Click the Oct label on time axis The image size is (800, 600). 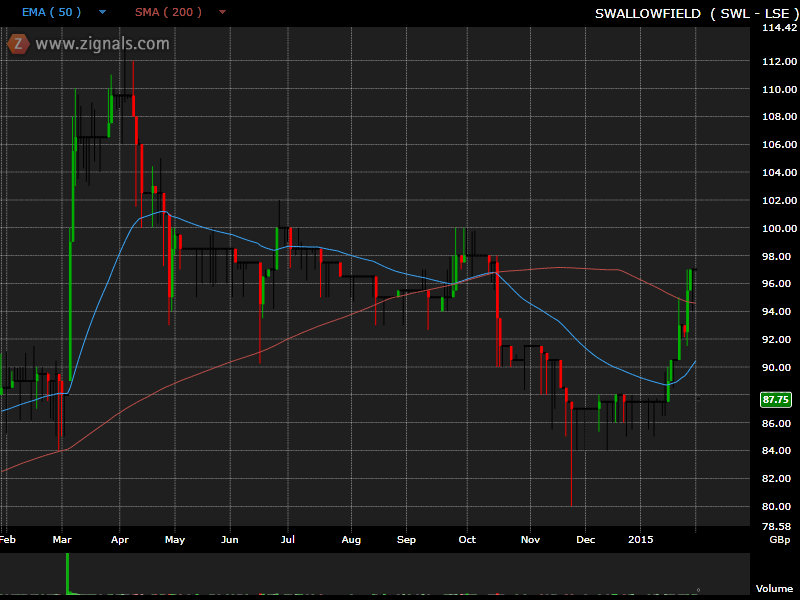coord(467,540)
